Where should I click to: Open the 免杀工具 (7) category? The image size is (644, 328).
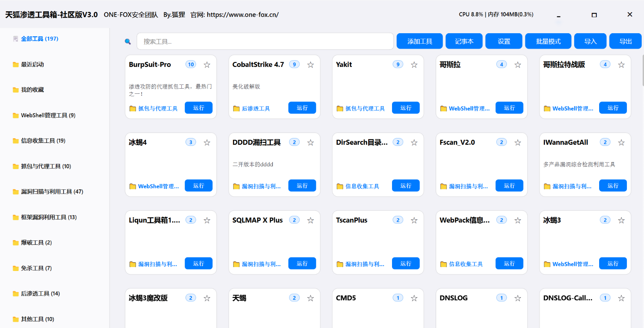(36, 268)
